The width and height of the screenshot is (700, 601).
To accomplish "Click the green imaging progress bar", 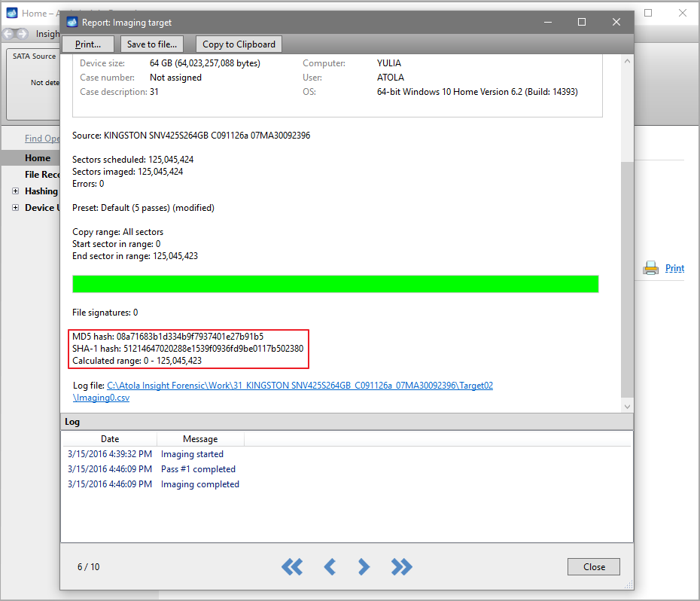I will coord(335,284).
